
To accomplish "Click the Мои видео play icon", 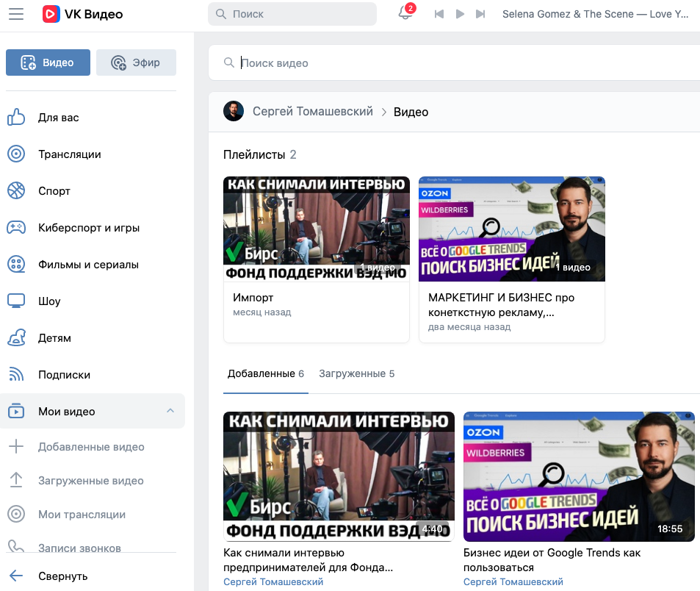I will 16,411.
